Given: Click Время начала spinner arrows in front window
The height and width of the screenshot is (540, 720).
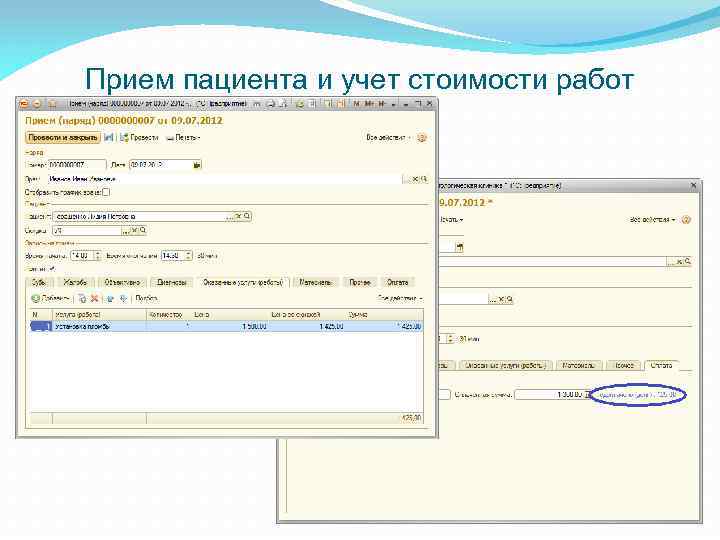Looking at the screenshot, I should (x=97, y=256).
